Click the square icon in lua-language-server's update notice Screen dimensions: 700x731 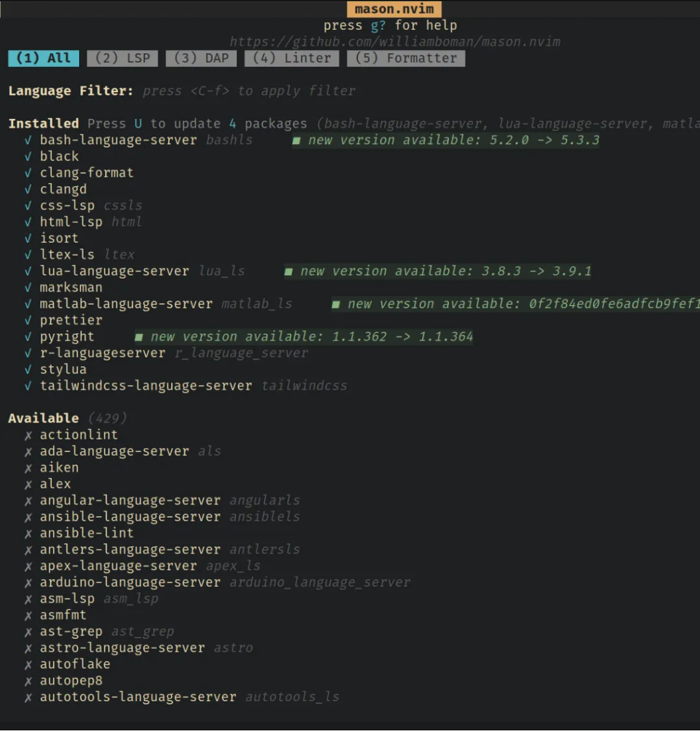pyautogui.click(x=287, y=271)
